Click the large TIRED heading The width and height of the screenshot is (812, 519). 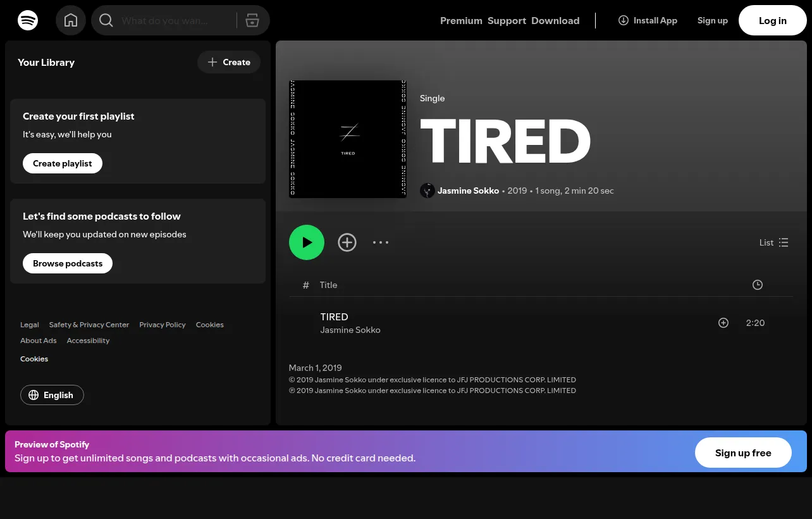(x=505, y=142)
